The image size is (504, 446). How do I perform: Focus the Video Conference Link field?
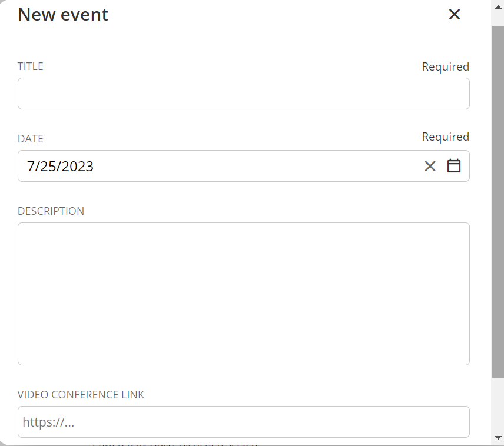(x=243, y=422)
